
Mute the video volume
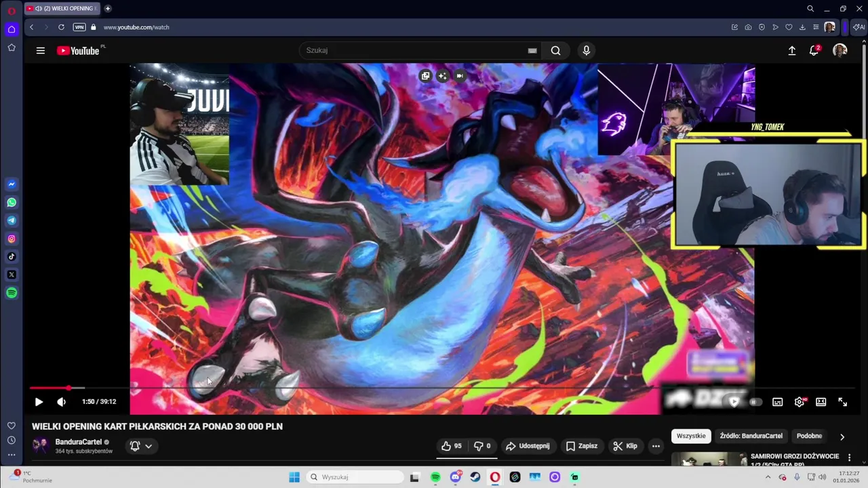61,402
